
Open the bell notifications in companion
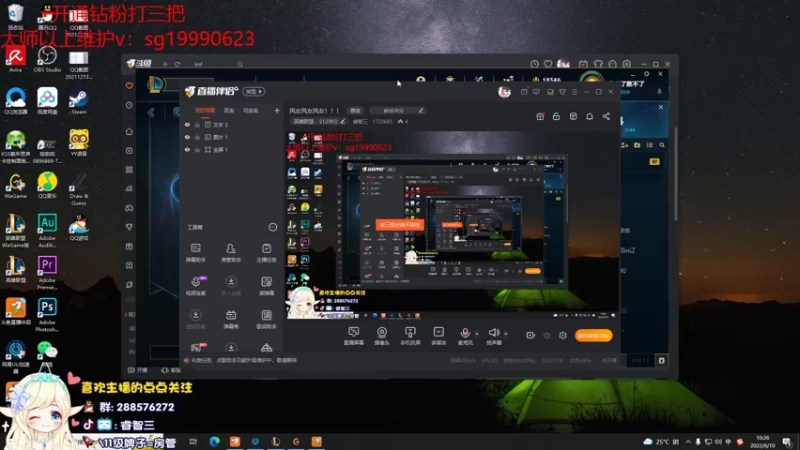pyautogui.click(x=589, y=117)
